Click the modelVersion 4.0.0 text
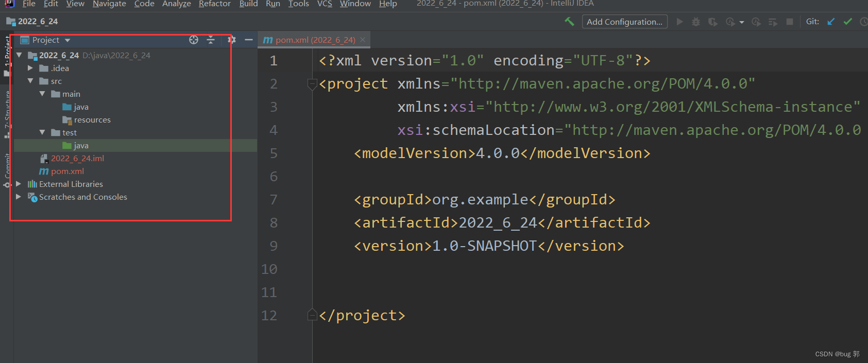The image size is (868, 363). pos(498,153)
